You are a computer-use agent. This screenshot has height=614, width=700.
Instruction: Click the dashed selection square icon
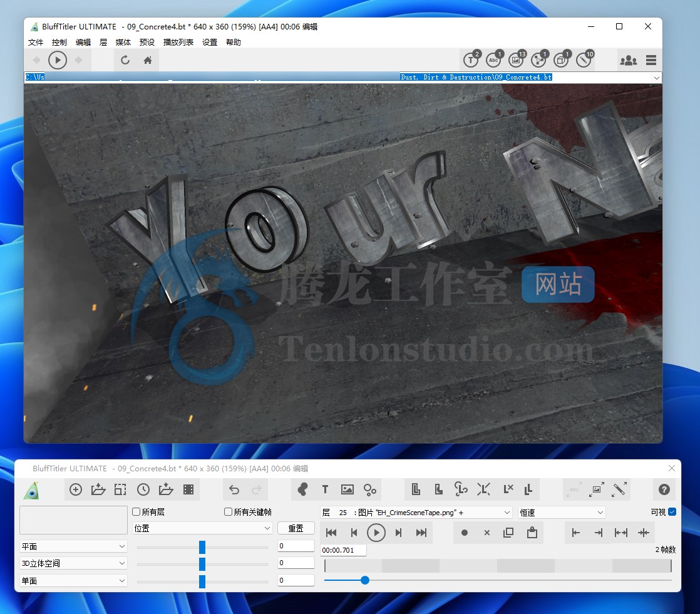[121, 489]
